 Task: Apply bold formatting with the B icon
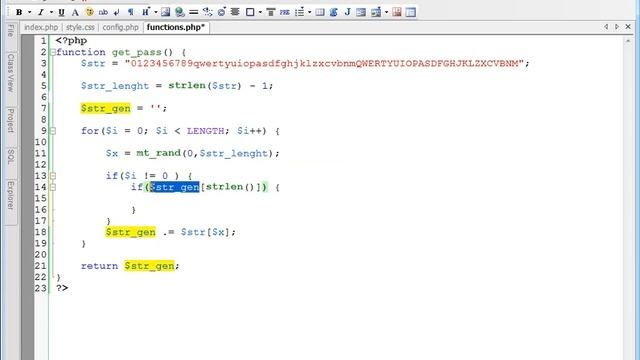tap(19, 12)
